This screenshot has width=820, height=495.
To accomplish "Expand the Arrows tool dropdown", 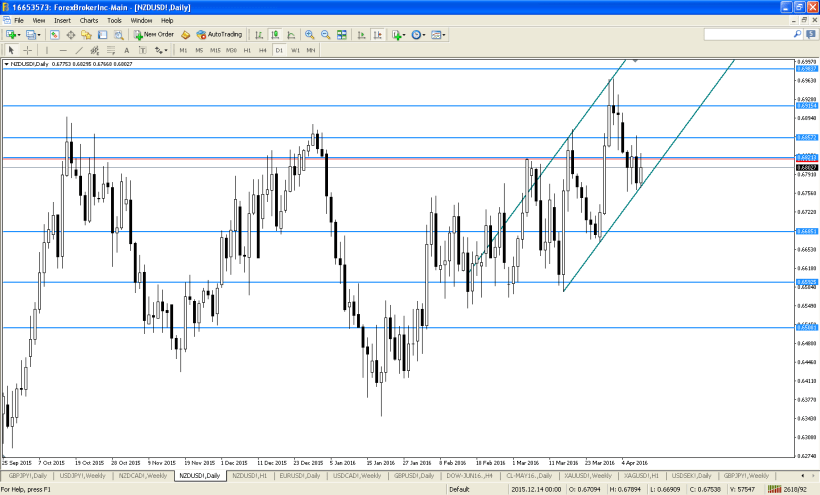I will 166,51.
